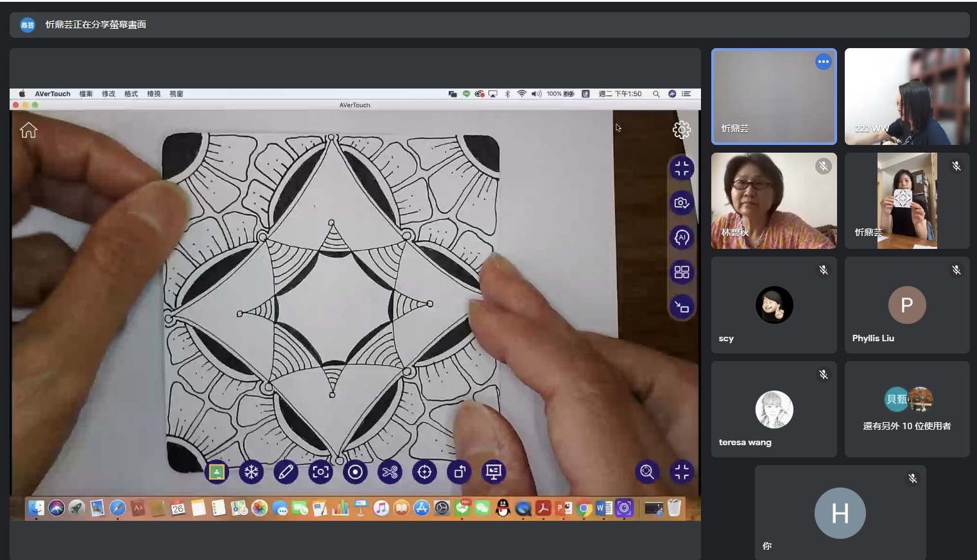
Task: Select the pencil annotation tool
Action: (x=286, y=473)
